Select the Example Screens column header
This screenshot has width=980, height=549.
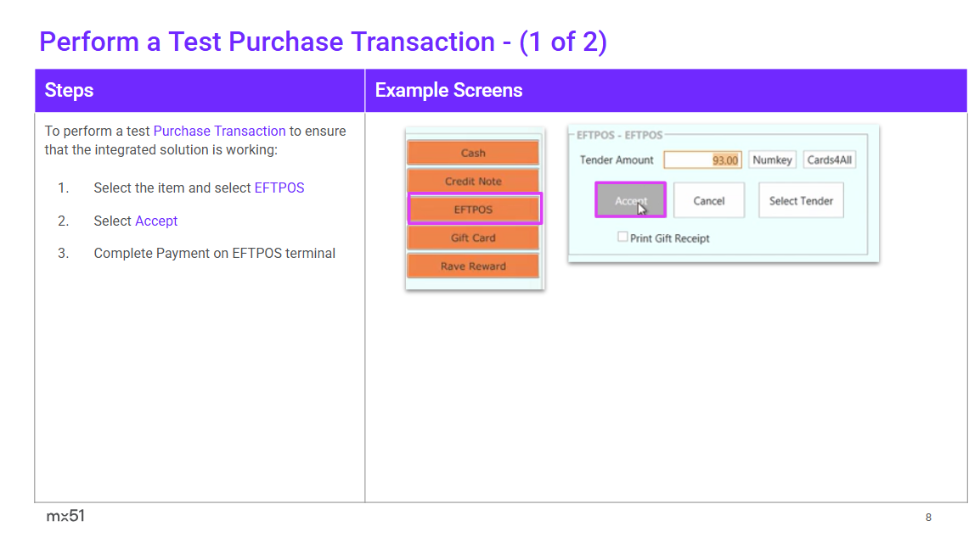pos(448,90)
